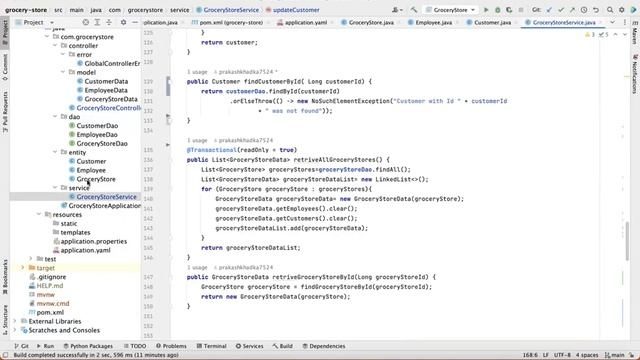Open the Terminal tool window tab
Screen dimensions: 640x360
[x=211, y=346]
